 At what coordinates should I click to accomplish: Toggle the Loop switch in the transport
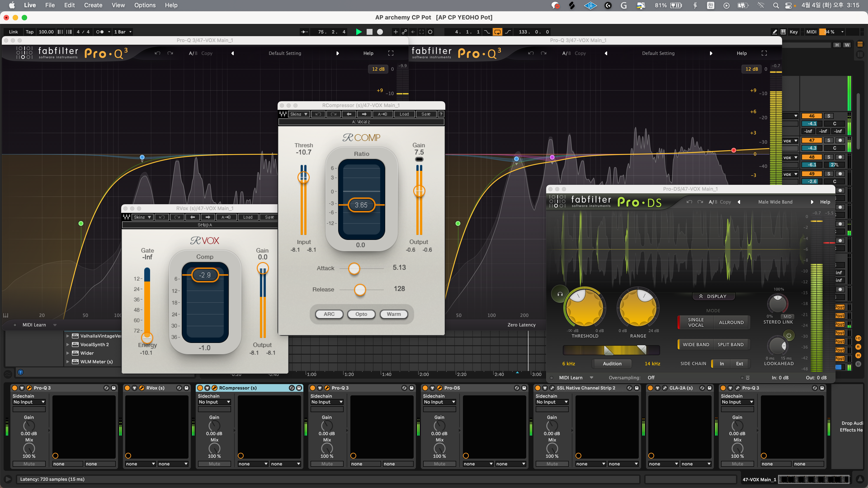tap(497, 32)
